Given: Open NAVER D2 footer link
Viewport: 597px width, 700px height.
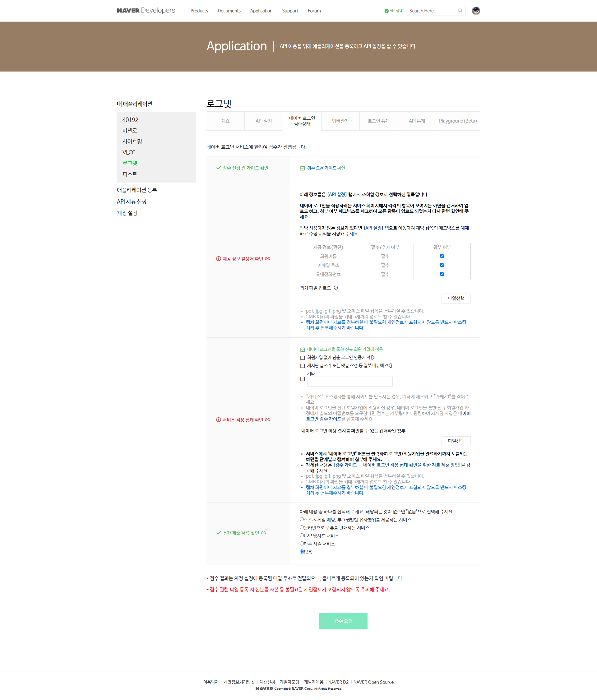Looking at the screenshot, I should tap(338, 682).
